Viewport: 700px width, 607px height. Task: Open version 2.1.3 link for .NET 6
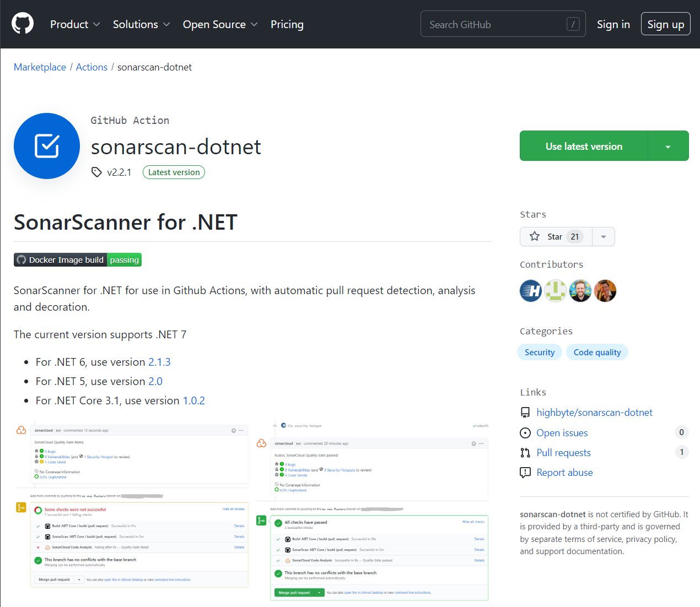pos(159,362)
